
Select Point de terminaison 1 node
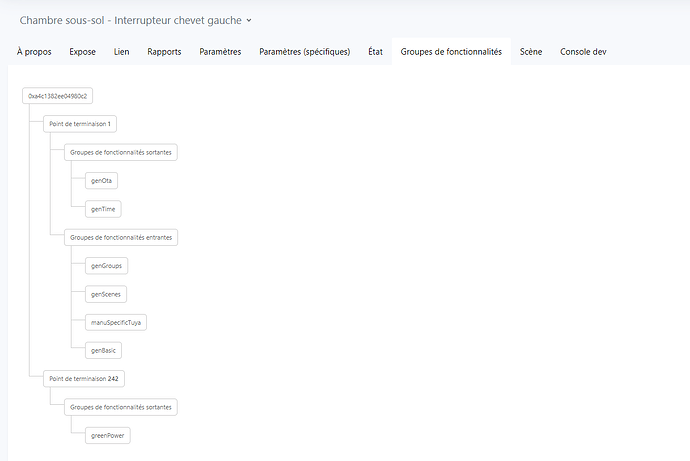pyautogui.click(x=82, y=124)
